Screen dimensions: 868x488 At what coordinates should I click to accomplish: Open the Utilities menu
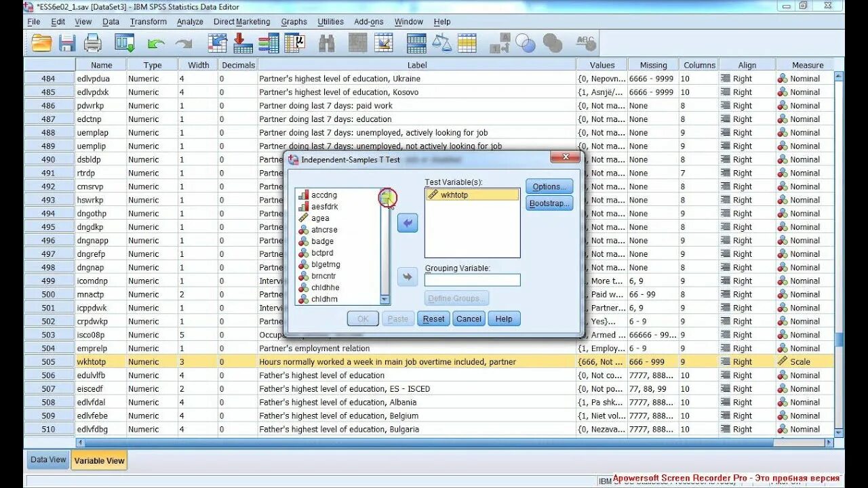click(x=331, y=22)
